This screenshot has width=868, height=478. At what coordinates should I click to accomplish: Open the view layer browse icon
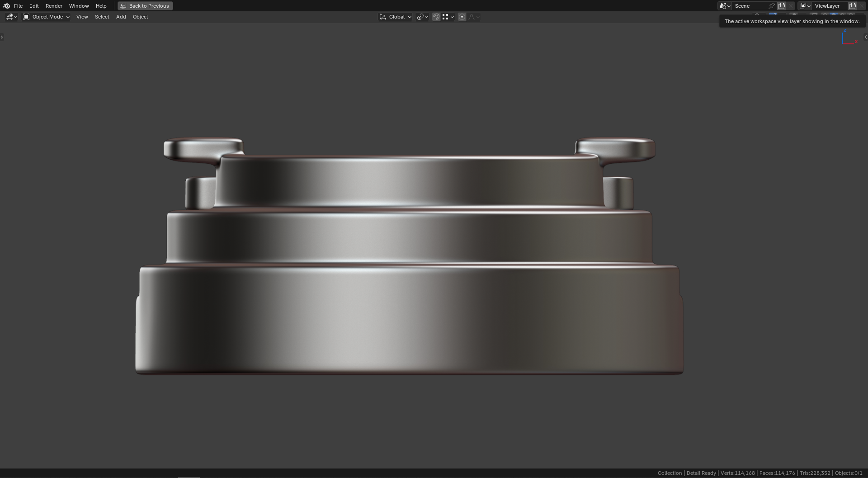pyautogui.click(x=805, y=6)
